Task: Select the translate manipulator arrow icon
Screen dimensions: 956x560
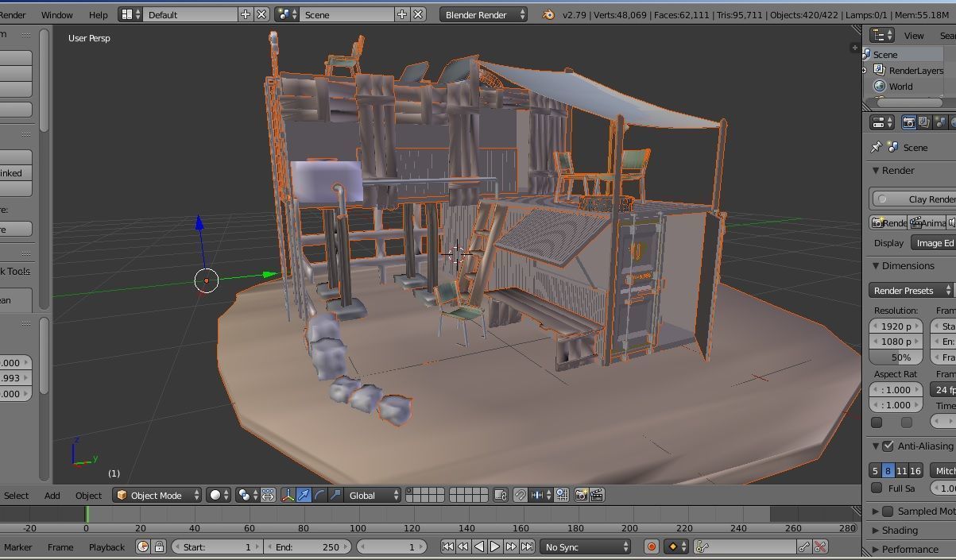Action: 304,495
